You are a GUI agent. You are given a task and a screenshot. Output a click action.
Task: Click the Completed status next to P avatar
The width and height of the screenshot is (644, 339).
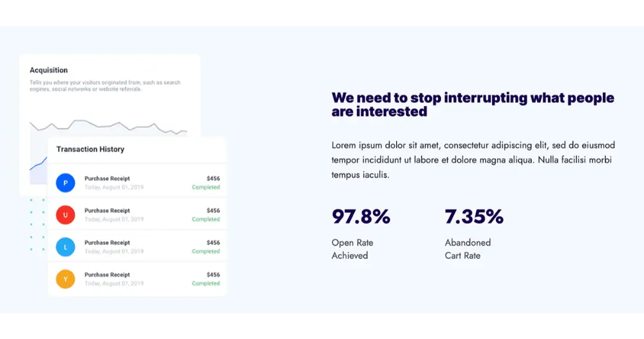tap(206, 187)
